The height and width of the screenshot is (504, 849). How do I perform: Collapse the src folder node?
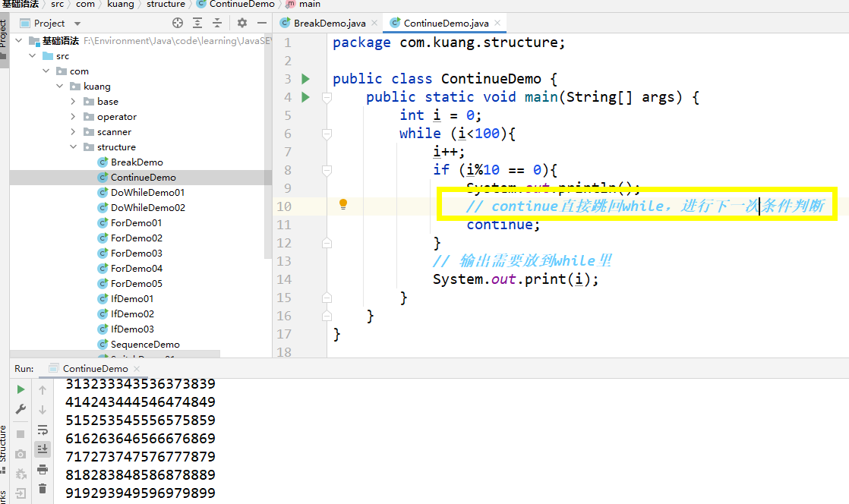click(33, 55)
